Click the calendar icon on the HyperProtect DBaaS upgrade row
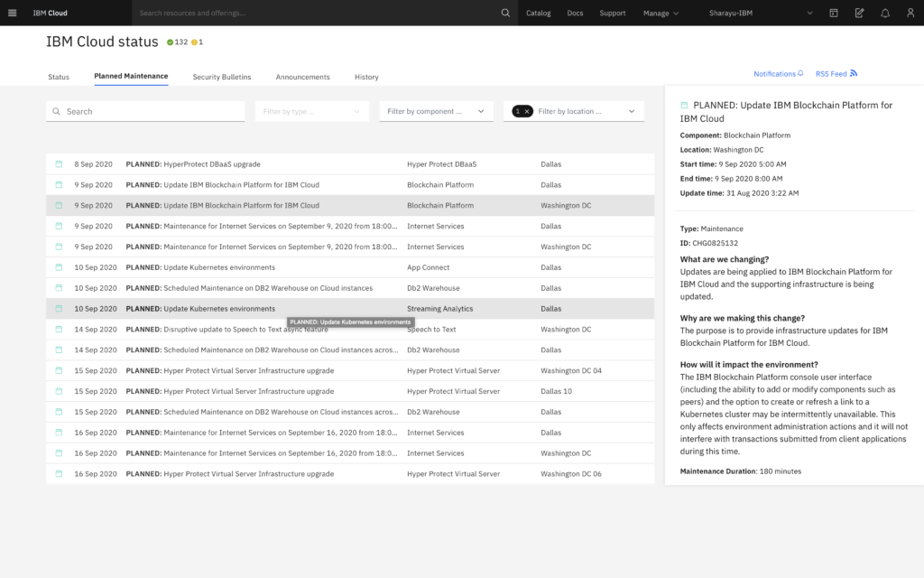 coord(59,164)
